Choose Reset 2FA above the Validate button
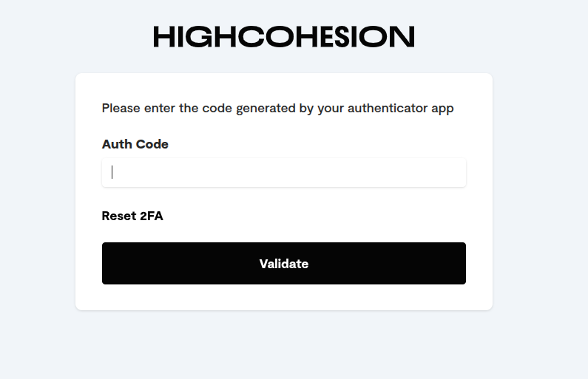This screenshot has width=588, height=379. click(132, 216)
